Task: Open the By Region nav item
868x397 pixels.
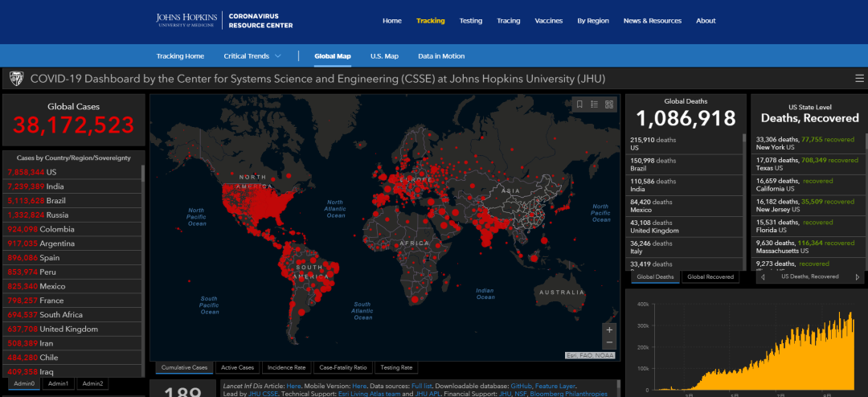Action: coord(593,20)
